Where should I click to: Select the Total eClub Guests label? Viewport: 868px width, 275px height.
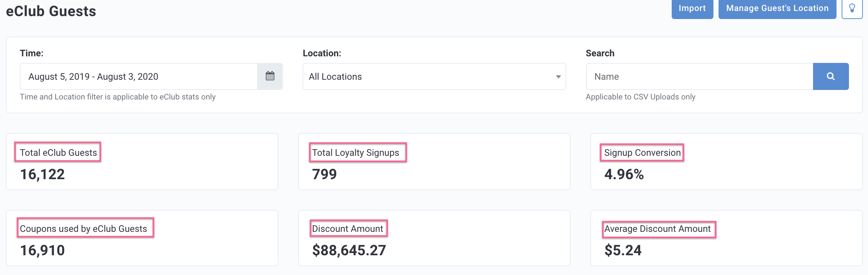click(x=58, y=152)
